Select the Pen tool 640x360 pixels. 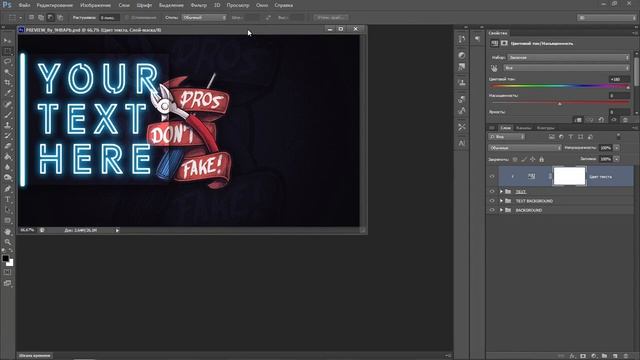[x=7, y=189]
